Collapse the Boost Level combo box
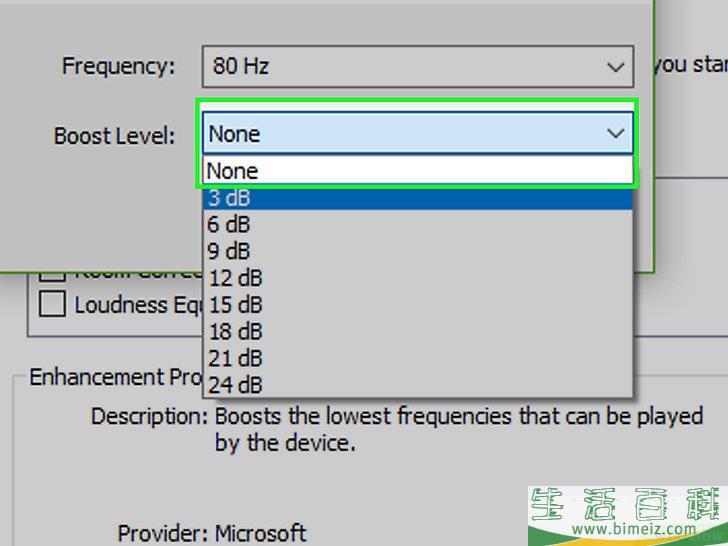This screenshot has width=728, height=546. click(615, 134)
